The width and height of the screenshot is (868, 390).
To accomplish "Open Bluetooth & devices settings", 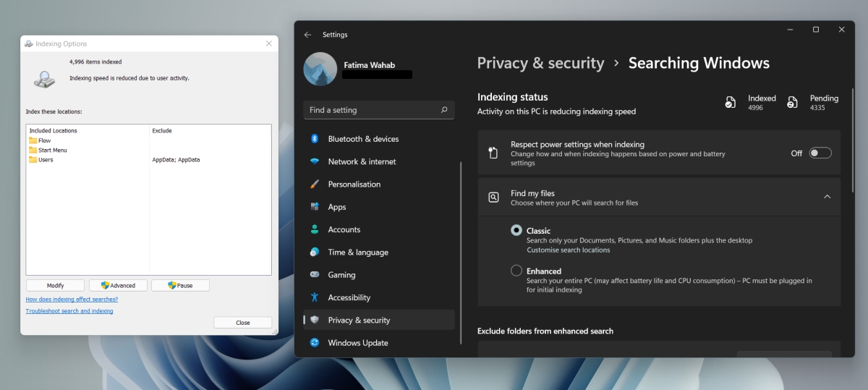I will 379,139.
